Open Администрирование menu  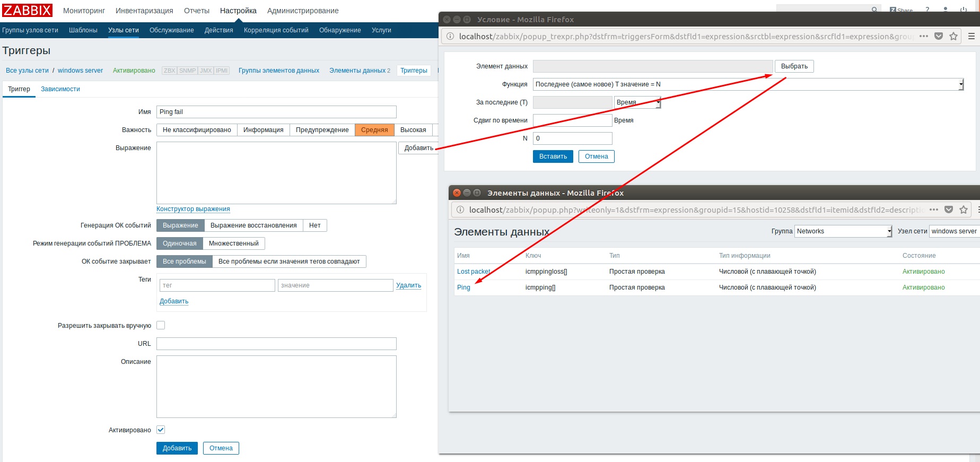pos(303,11)
